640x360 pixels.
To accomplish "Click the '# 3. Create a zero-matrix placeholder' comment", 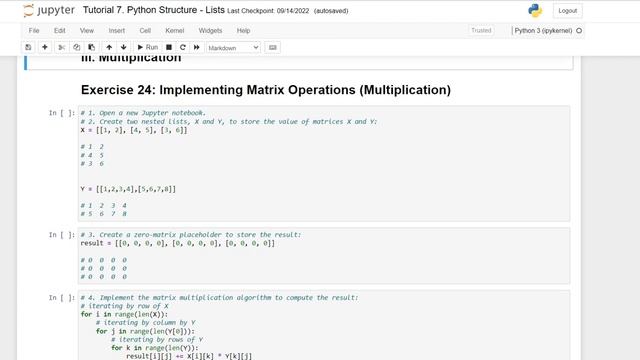I will (191, 235).
